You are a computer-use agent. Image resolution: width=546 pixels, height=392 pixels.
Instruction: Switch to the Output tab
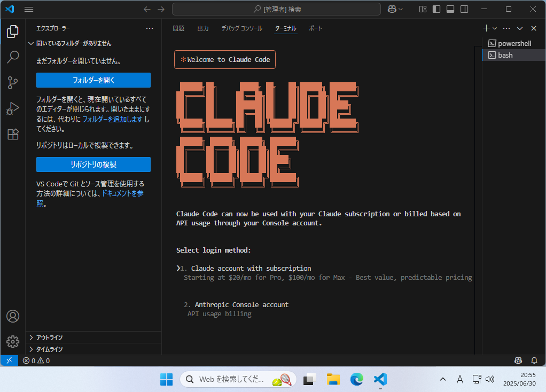(203, 28)
